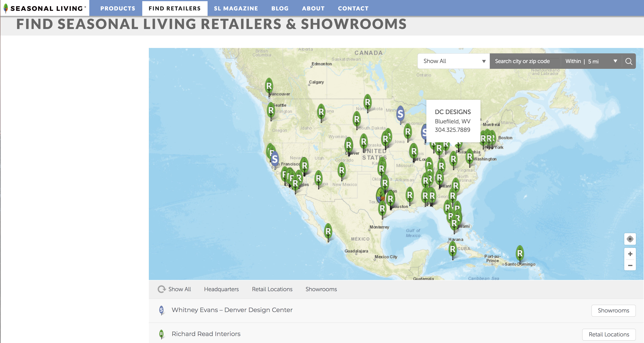Click the retailer pin in Nevada

point(304,166)
